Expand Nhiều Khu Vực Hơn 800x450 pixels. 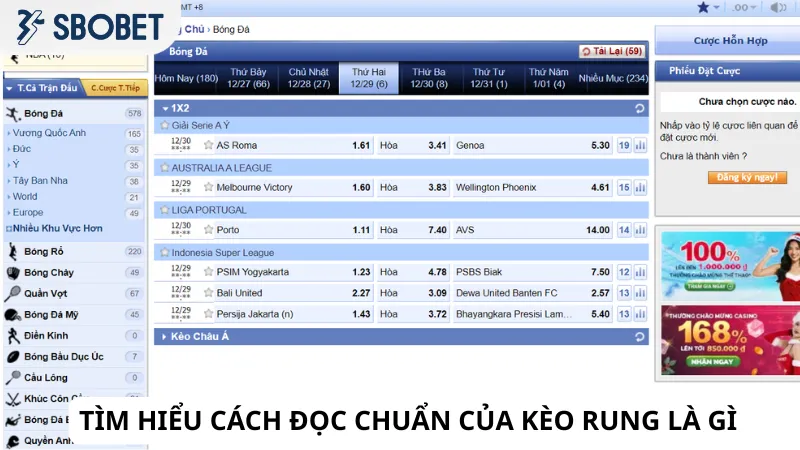[54, 228]
